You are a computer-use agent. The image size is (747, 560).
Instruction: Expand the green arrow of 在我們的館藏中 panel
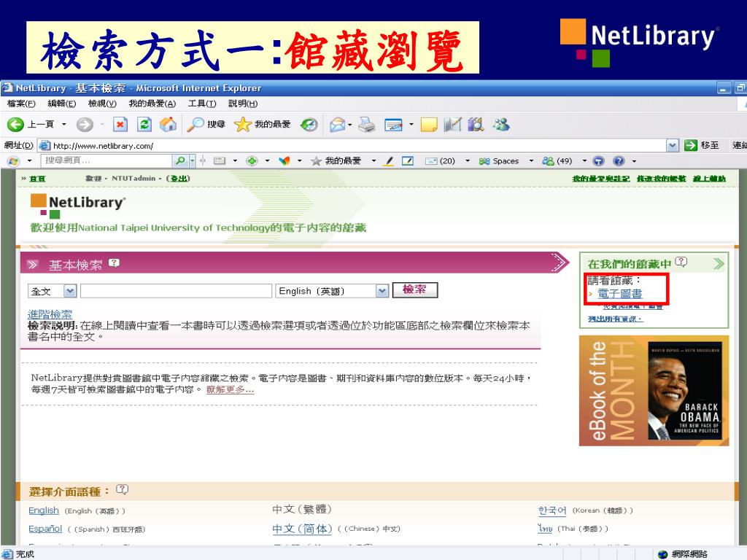pos(719,263)
